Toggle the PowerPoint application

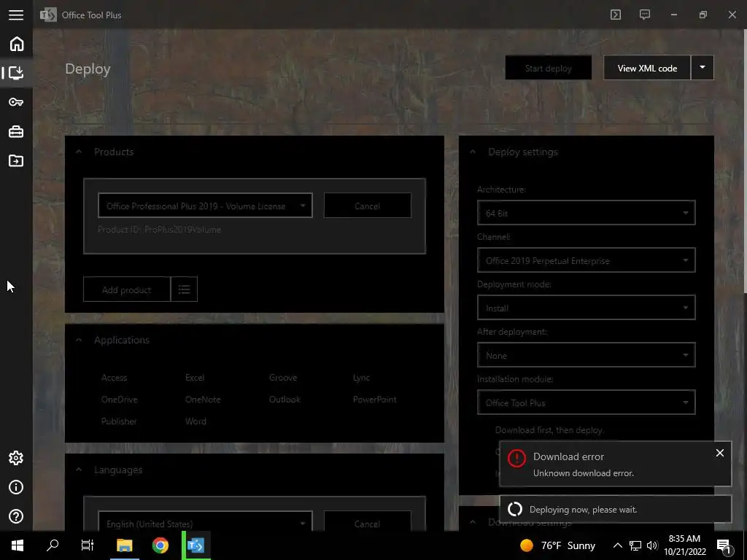point(374,400)
